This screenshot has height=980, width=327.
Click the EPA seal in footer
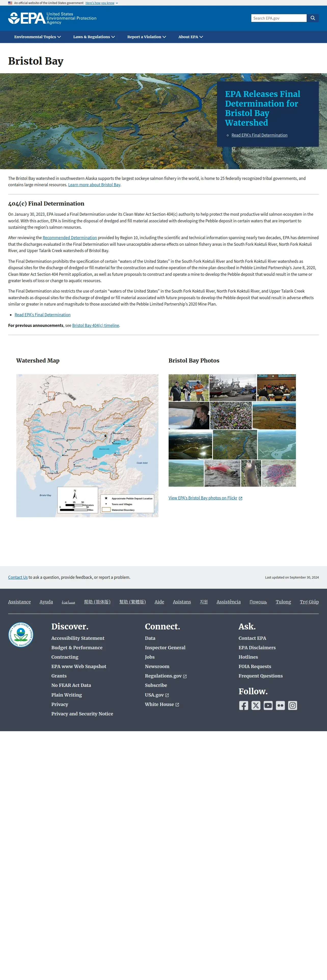pyautogui.click(x=21, y=635)
